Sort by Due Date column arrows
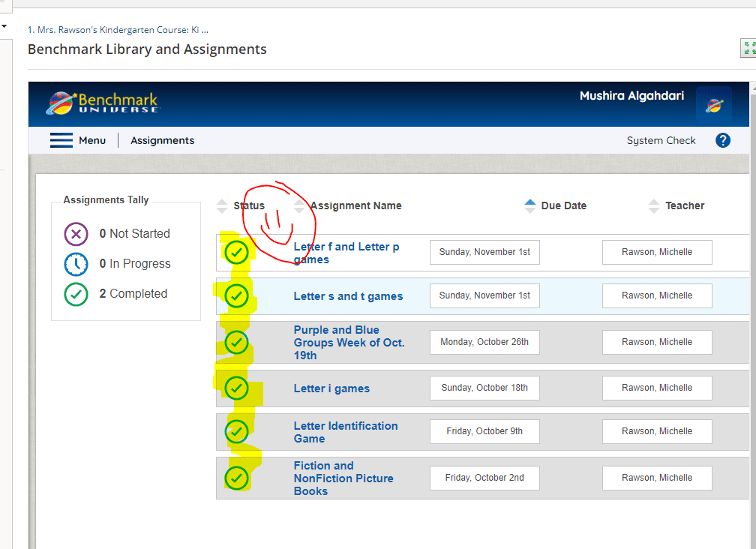The image size is (756, 549). pyautogui.click(x=529, y=205)
